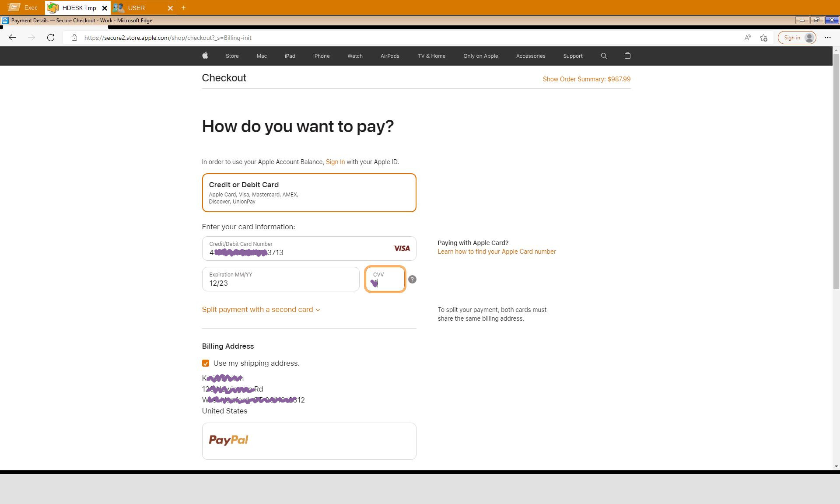Open a new tab with plus icon
This screenshot has width=840, height=504.
point(183,7)
